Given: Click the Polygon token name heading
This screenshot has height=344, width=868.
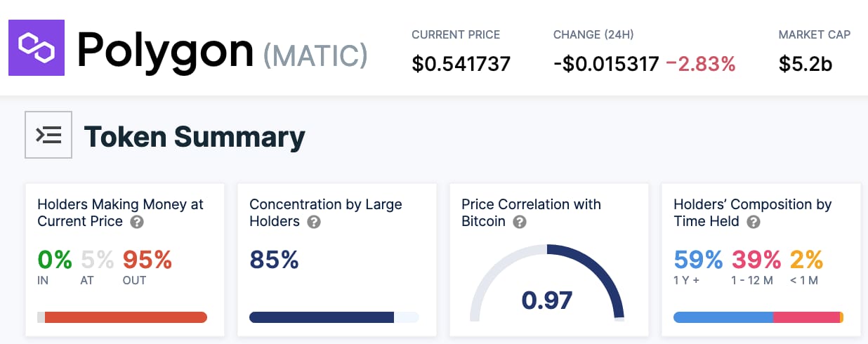Looking at the screenshot, I should [x=165, y=51].
